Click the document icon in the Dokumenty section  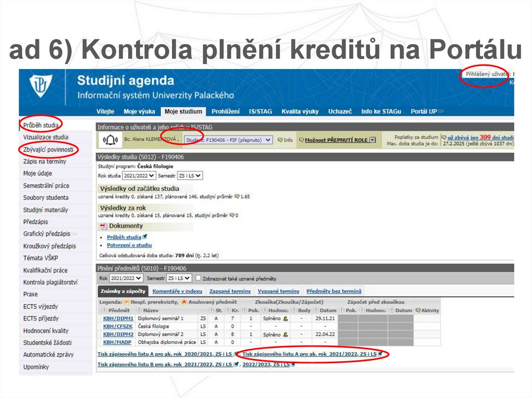pyautogui.click(x=104, y=226)
